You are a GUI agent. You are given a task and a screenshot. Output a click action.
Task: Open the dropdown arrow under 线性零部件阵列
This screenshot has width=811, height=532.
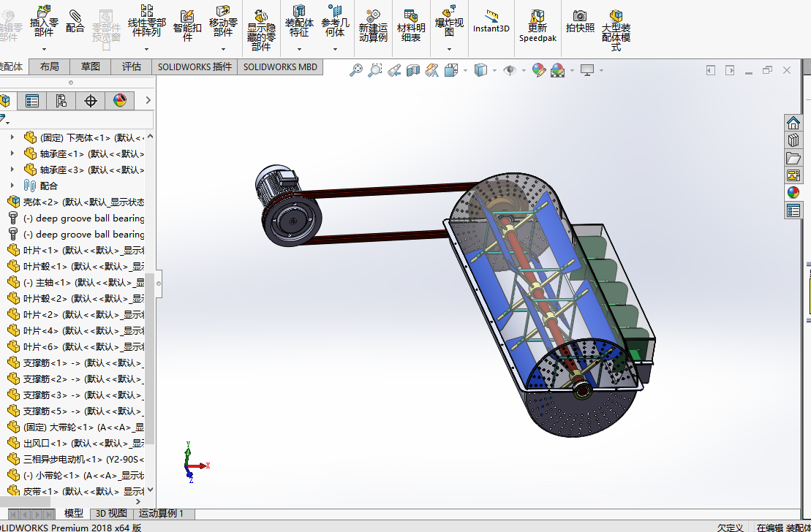[146, 49]
